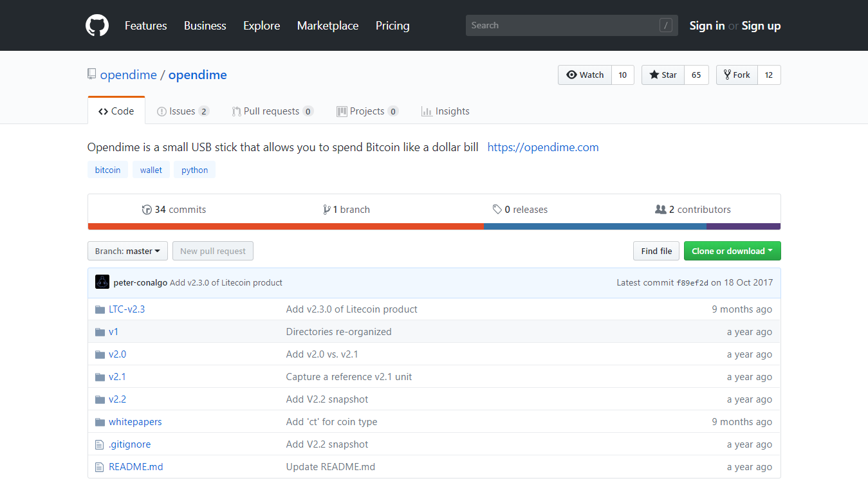
Task: Open the Pull requests tab
Action: [x=273, y=111]
